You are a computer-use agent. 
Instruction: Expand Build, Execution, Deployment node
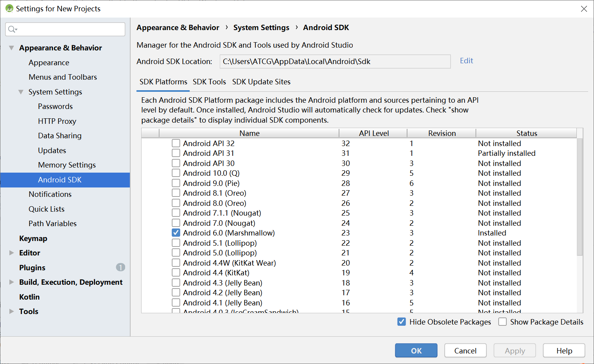tap(11, 282)
